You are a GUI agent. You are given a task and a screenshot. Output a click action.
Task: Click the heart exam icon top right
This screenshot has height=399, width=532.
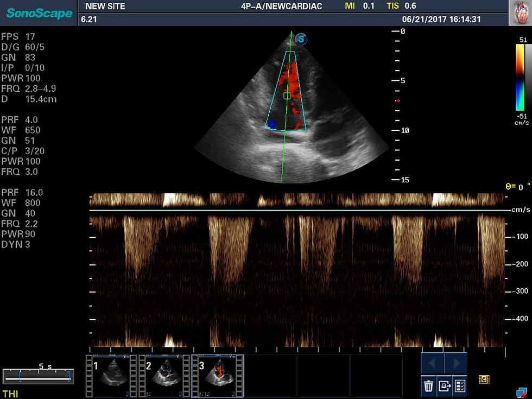pyautogui.click(x=521, y=13)
